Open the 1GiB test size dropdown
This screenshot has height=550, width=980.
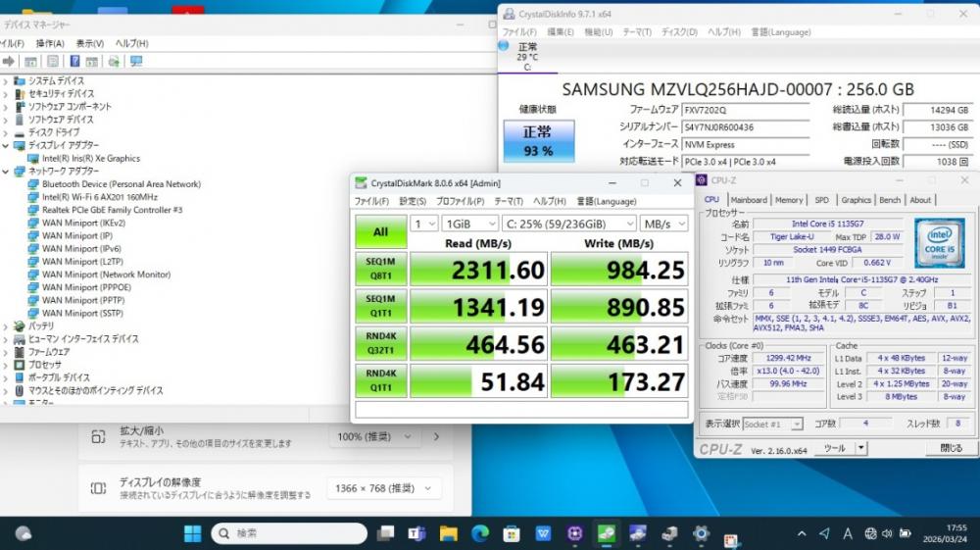pos(468,224)
